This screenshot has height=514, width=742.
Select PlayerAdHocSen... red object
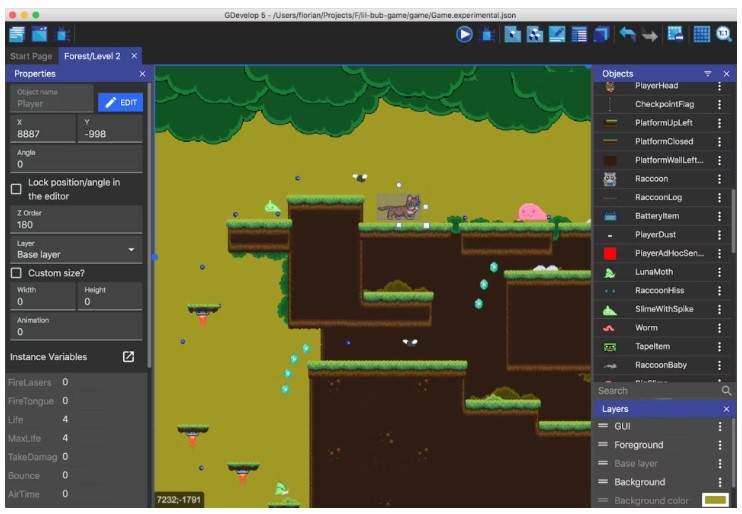[x=662, y=253]
